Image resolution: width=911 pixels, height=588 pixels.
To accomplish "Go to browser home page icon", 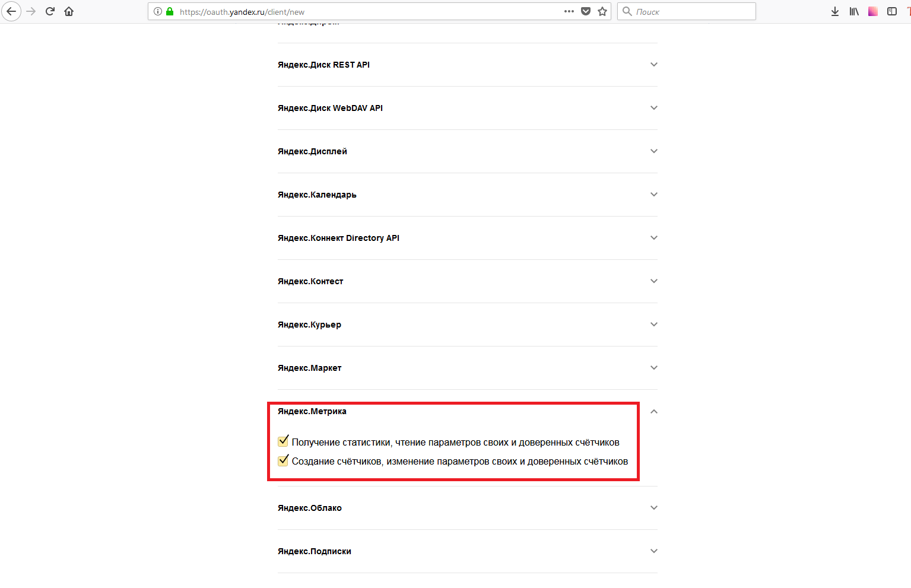I will click(69, 11).
